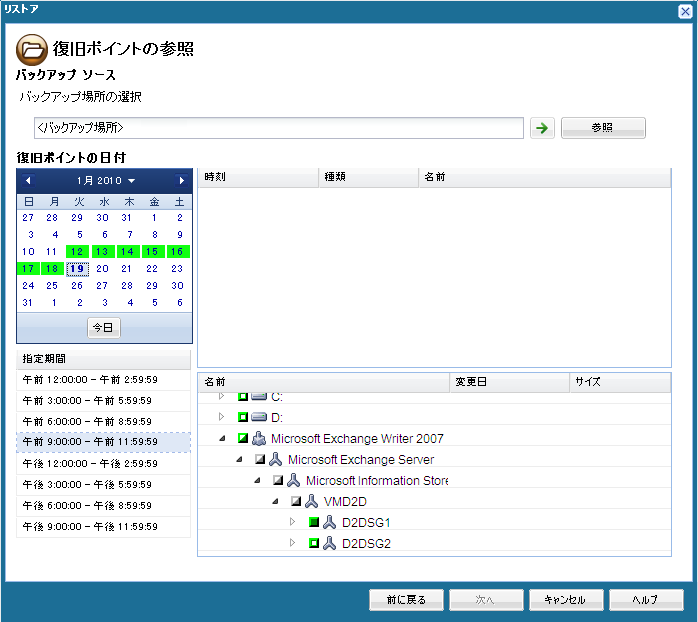Collapse the Microsoft Exchange Server node
This screenshot has width=698, height=622.
pos(239,459)
